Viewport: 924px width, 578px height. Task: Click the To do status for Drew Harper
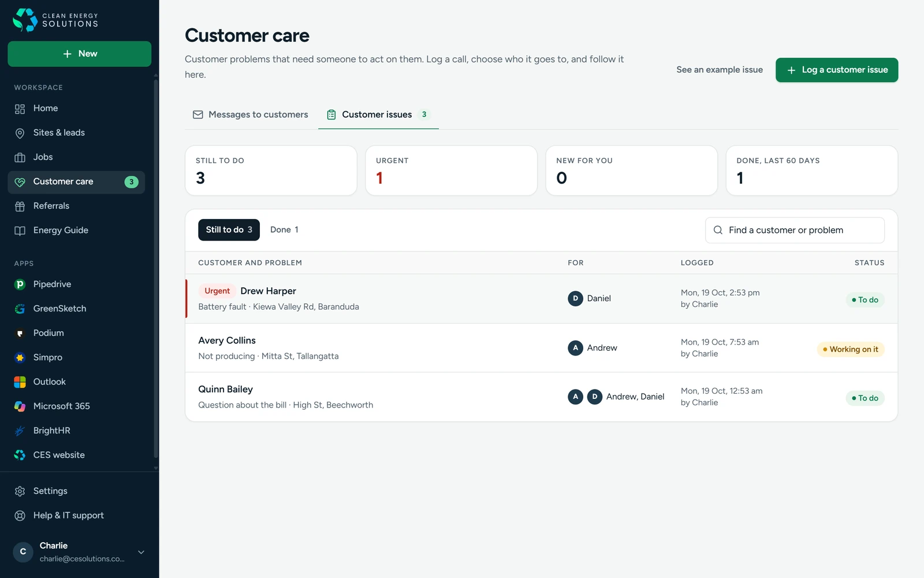(x=865, y=300)
